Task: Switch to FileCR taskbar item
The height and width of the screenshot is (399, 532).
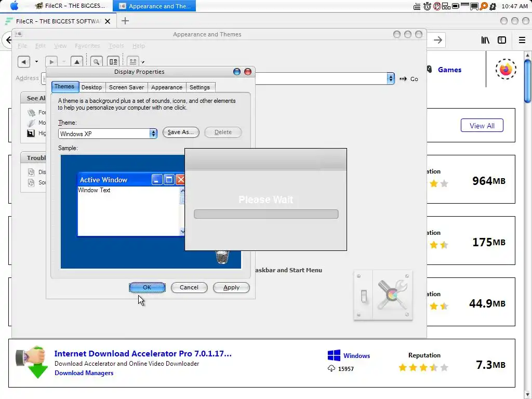Action: [x=70, y=6]
